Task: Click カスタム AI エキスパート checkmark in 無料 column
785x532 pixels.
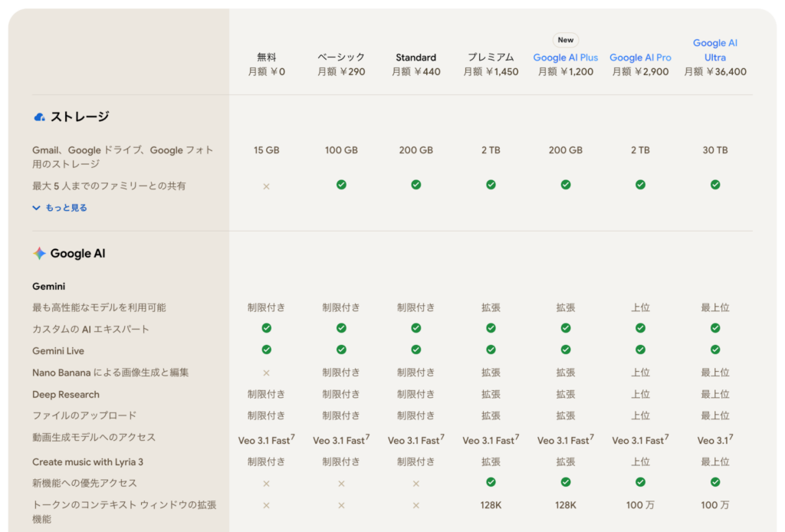Action: [266, 328]
